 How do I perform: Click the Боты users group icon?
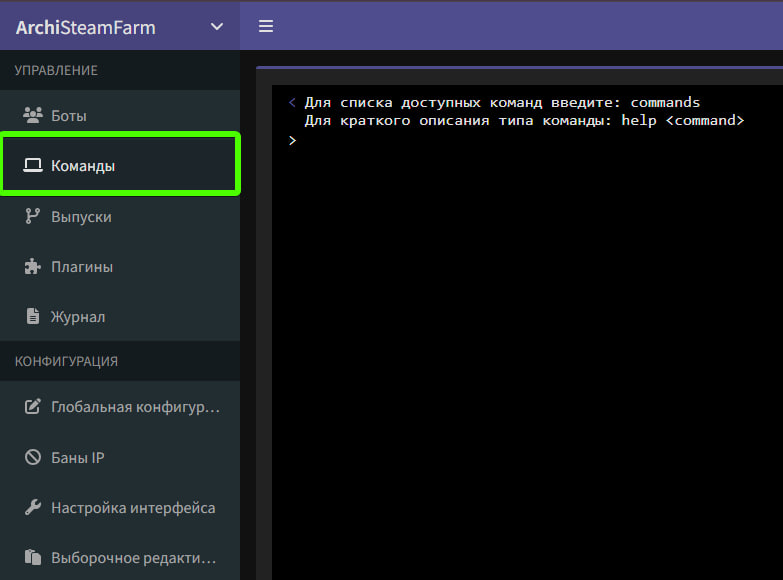click(32, 115)
